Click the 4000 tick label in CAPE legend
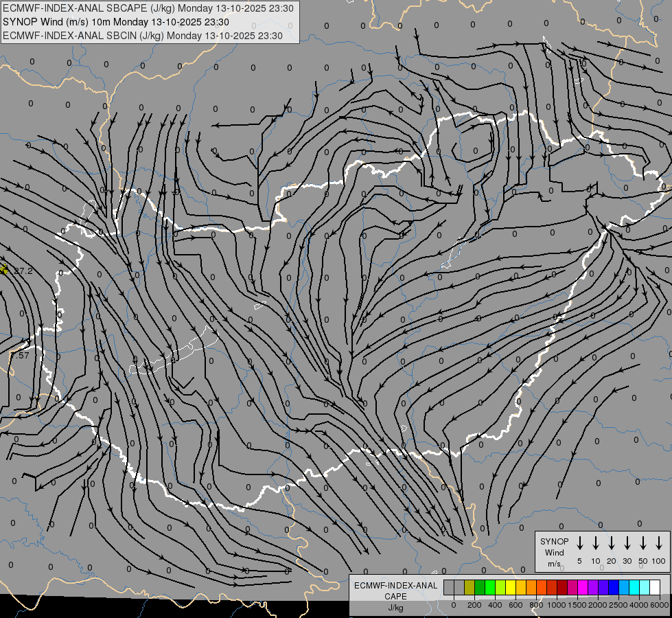Screen dimensions: 672x618 pos(638,605)
